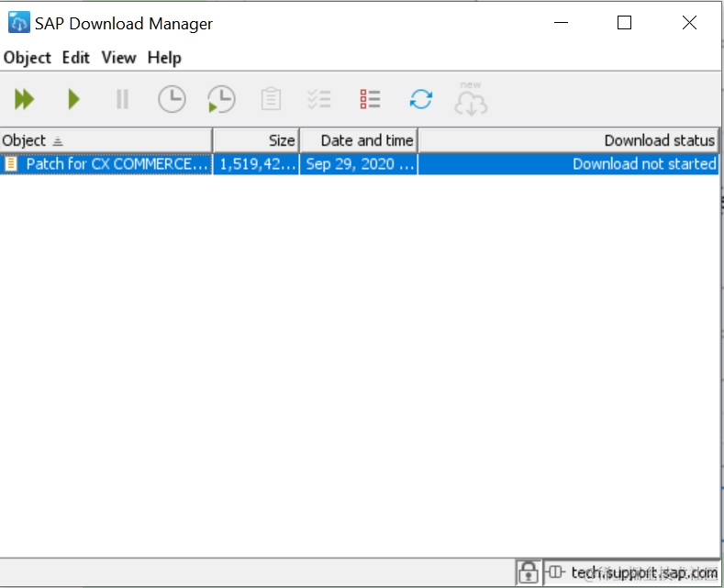
Task: Click the start scheduled downloads clock icon
Action: (x=221, y=99)
